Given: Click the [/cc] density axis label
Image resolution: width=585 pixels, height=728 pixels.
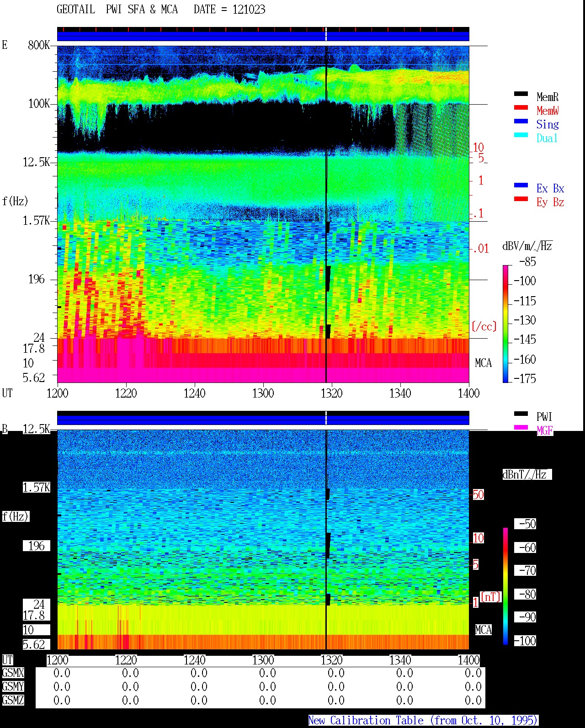Looking at the screenshot, I should [484, 327].
